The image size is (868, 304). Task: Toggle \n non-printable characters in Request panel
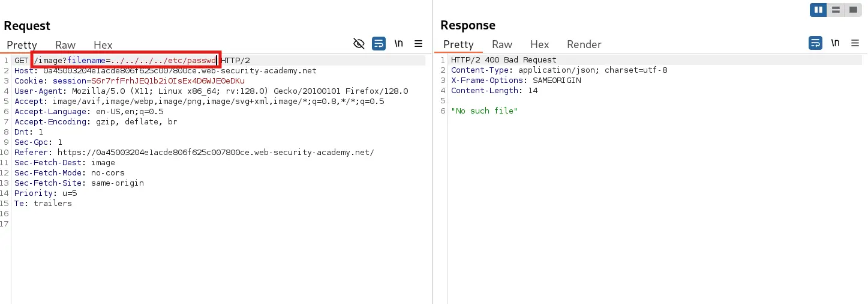[x=399, y=43]
